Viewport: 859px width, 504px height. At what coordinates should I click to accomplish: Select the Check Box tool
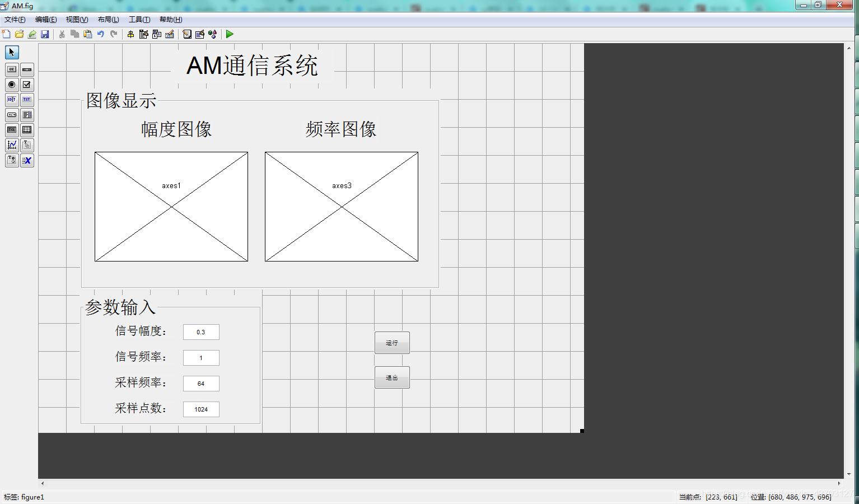click(26, 85)
